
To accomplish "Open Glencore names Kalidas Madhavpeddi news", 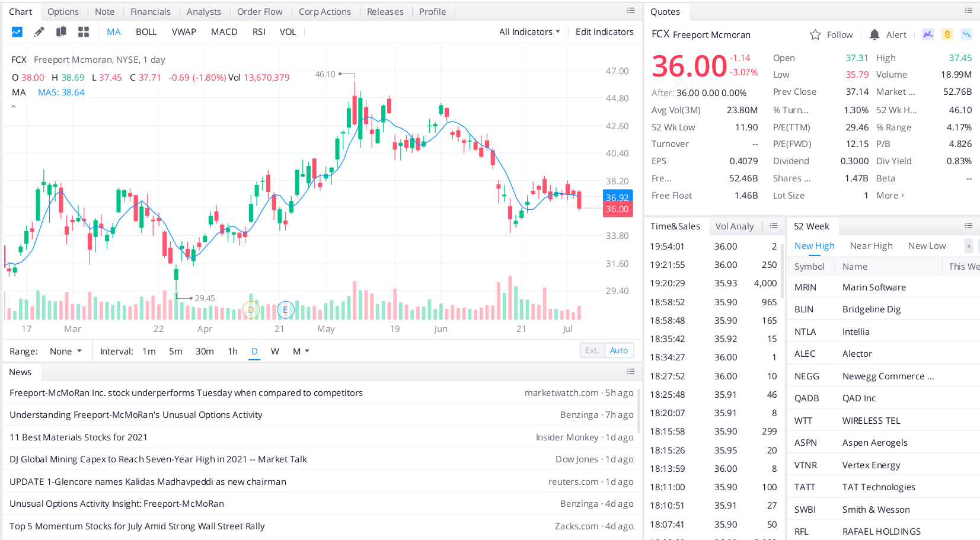I will [148, 482].
